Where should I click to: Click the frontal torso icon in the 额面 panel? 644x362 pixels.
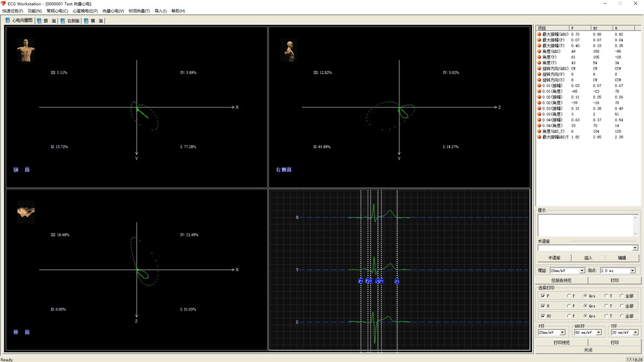26,50
